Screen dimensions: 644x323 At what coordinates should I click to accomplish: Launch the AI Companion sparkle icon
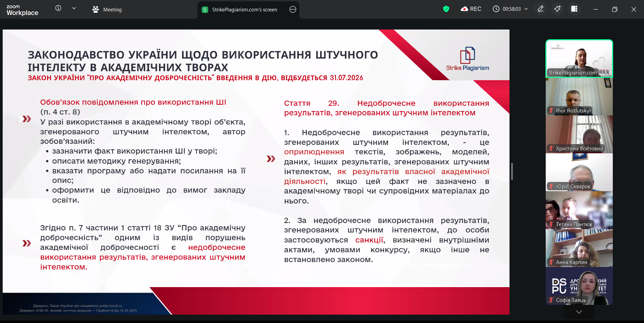pyautogui.click(x=557, y=9)
